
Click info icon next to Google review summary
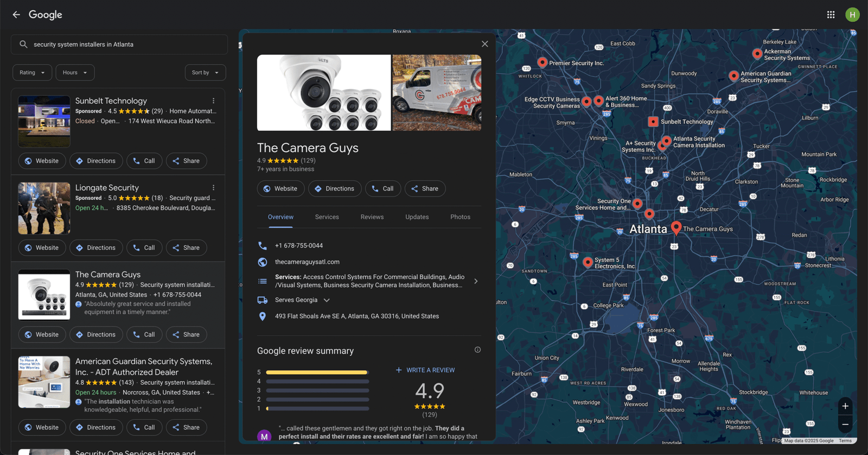coord(477,350)
